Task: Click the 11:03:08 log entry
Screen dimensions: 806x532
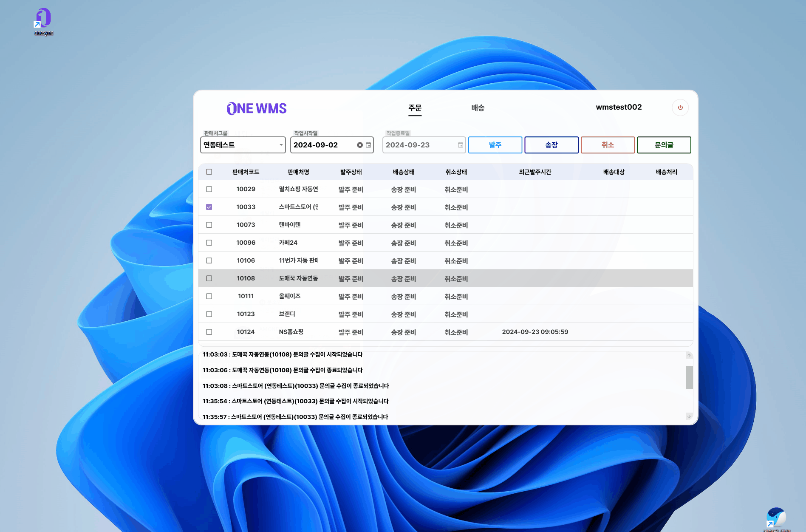Action: click(296, 386)
